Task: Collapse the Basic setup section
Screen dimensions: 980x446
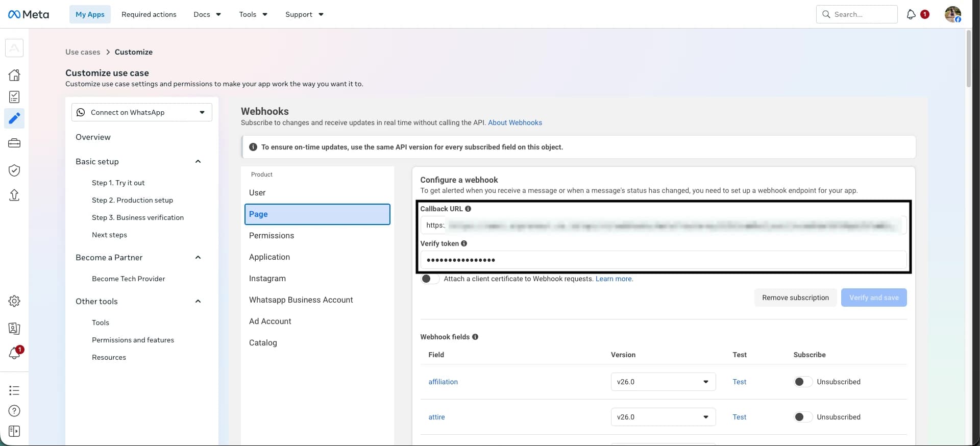Action: click(198, 162)
